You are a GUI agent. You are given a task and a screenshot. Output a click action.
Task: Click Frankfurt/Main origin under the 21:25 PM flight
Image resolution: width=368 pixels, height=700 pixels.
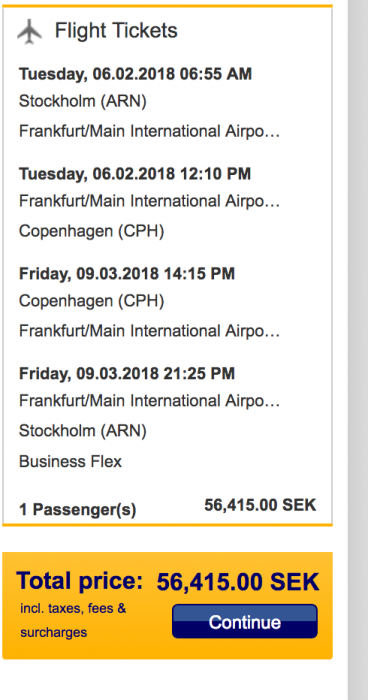tap(149, 401)
